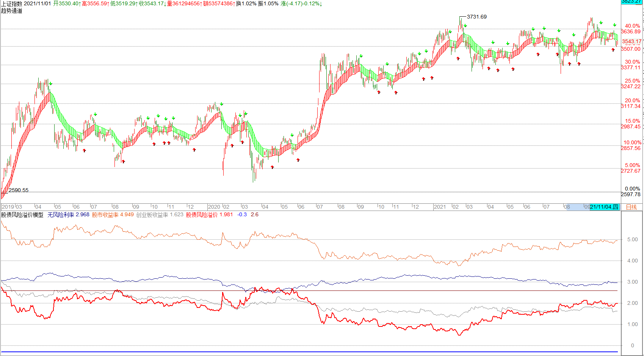Click the amplitude value 振1.05%
Image resolution: width=644 pixels, height=356 pixels.
268,3
